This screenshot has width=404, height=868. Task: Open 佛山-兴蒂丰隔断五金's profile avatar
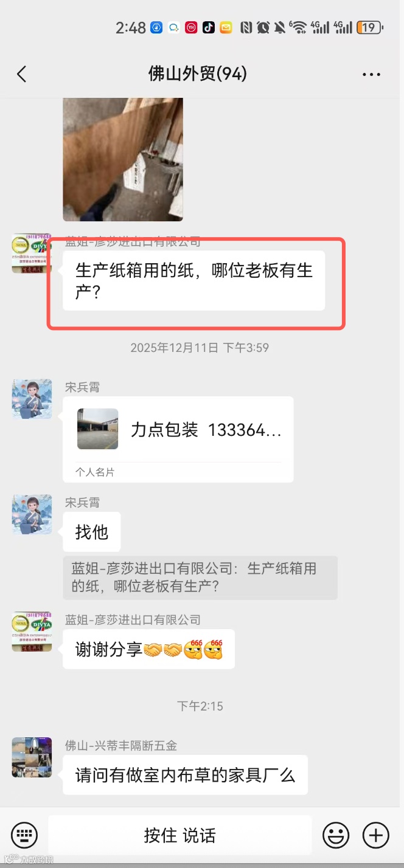32,757
